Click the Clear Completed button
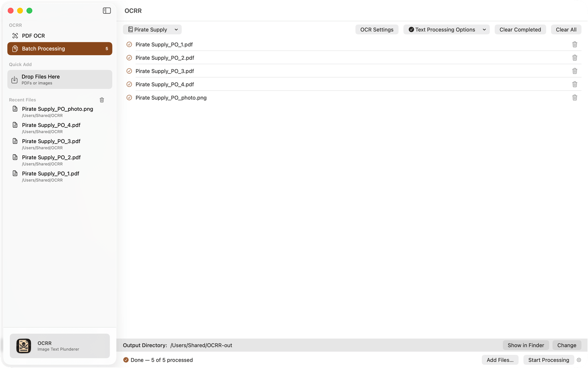 (520, 29)
